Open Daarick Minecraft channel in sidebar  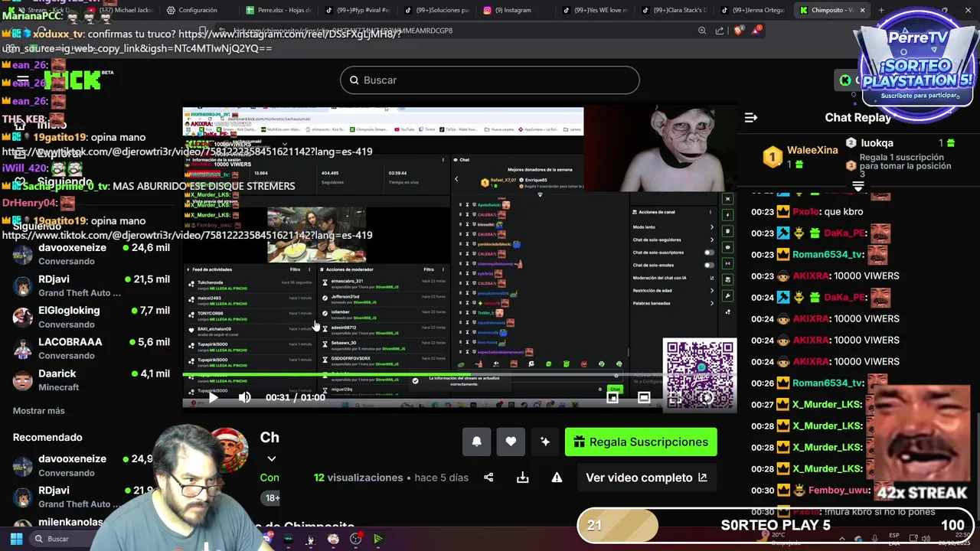90,380
